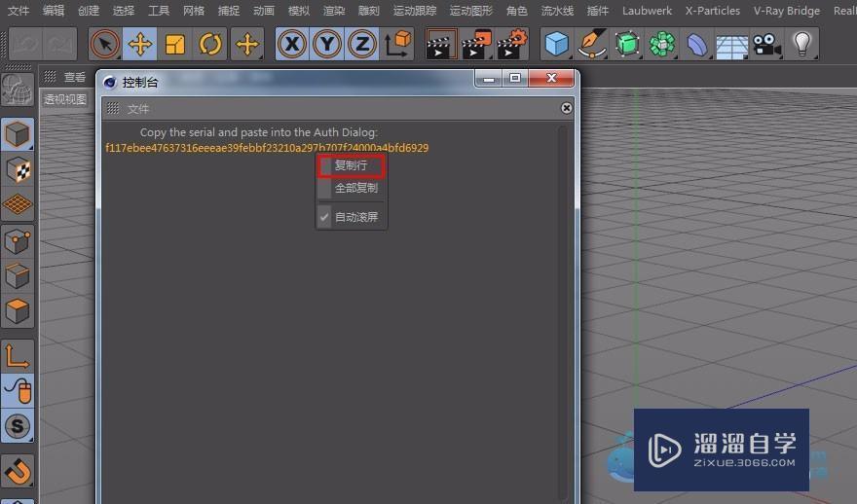Viewport: 857px width, 504px height.
Task: Choose 全部复制 in context menu
Action: tap(352, 188)
